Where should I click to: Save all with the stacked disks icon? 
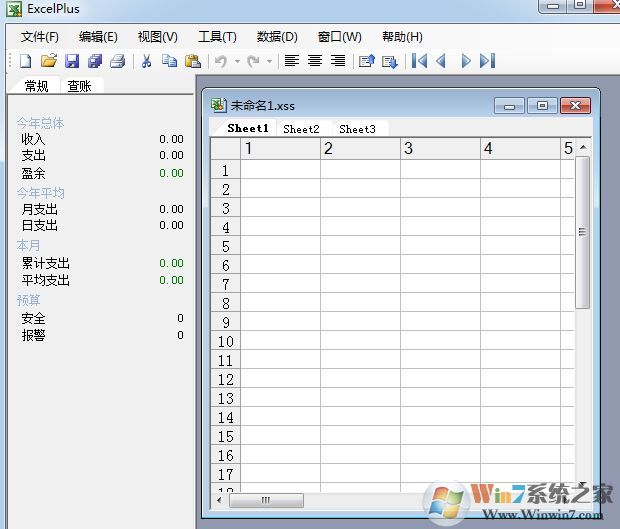tap(95, 61)
